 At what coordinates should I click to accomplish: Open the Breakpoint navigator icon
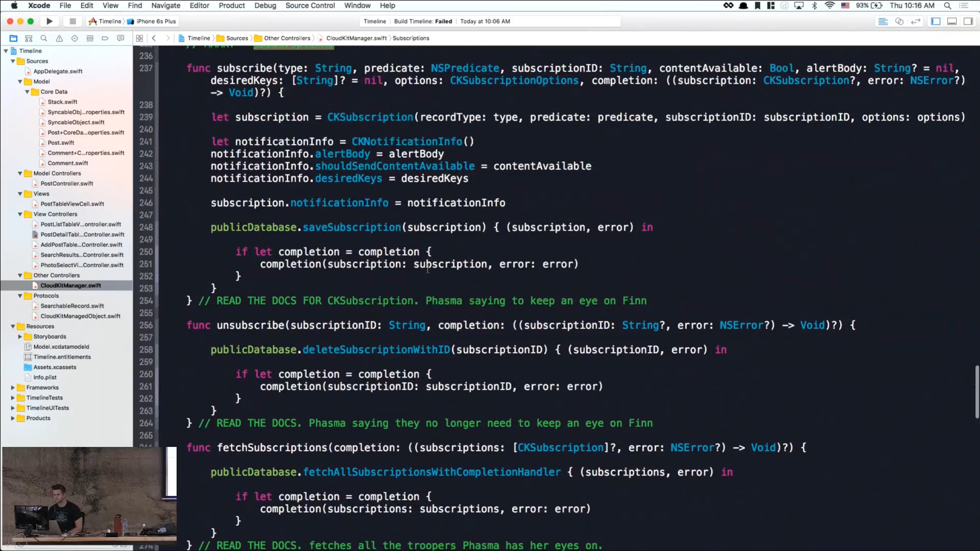[x=105, y=38]
